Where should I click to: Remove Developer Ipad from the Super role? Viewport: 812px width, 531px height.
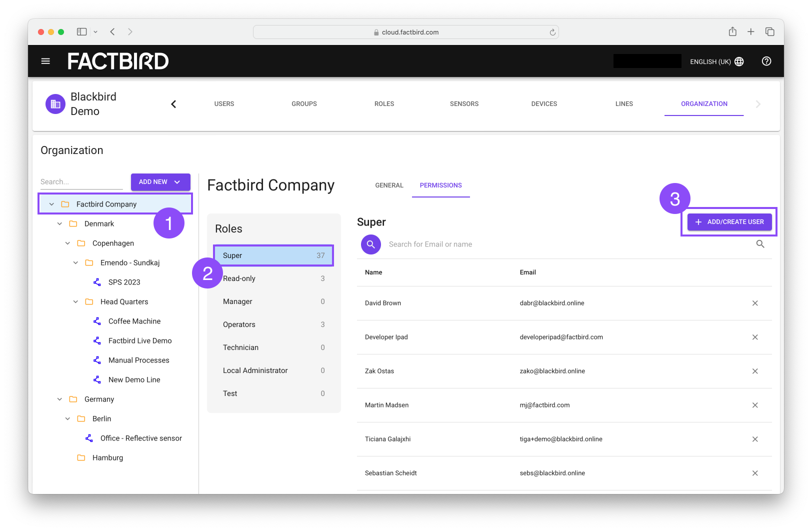click(755, 337)
